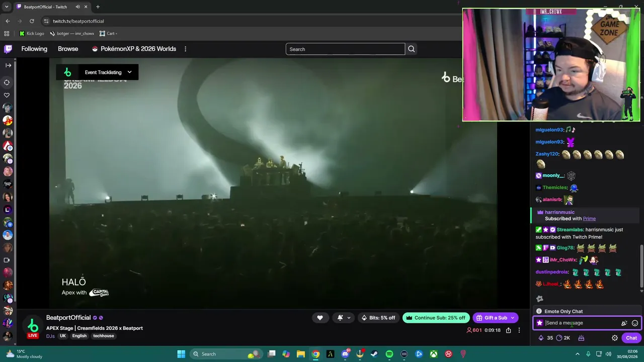
Task: Expand the Event Tracklisting dropdown
Action: tap(129, 72)
